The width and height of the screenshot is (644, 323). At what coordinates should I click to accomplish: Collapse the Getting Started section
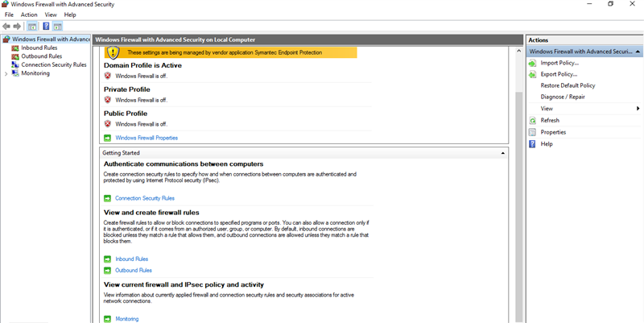tap(502, 152)
